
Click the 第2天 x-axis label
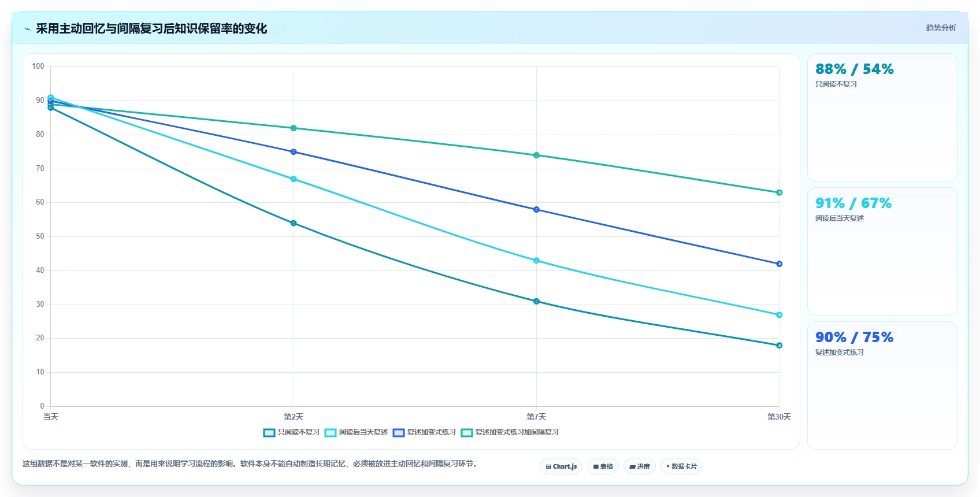[294, 417]
